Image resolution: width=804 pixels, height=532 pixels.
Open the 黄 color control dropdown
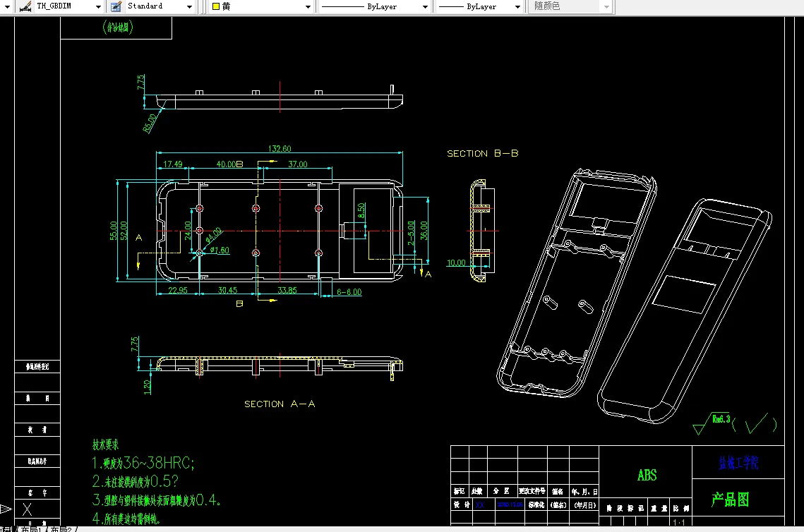pos(308,6)
